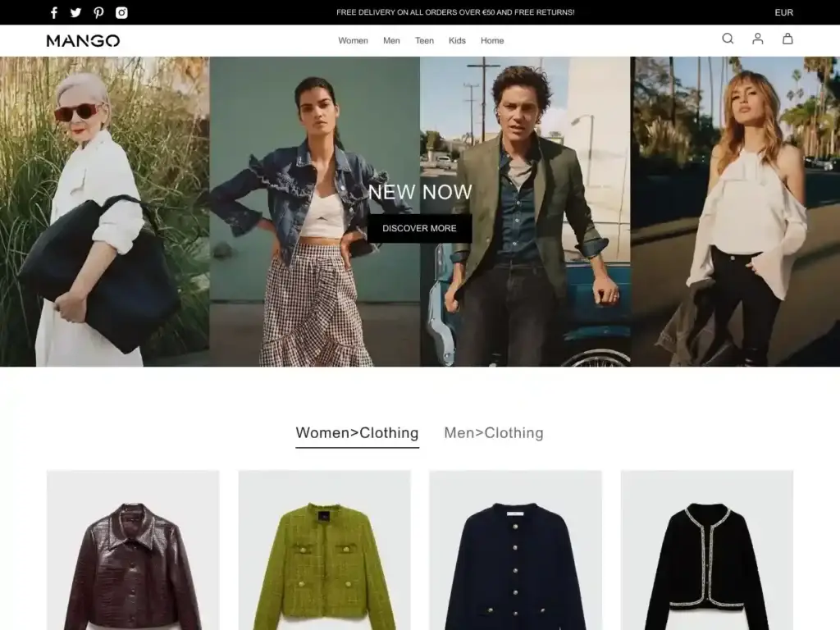The height and width of the screenshot is (630, 840).
Task: Select the navy button-up cardigan product
Action: (x=515, y=550)
